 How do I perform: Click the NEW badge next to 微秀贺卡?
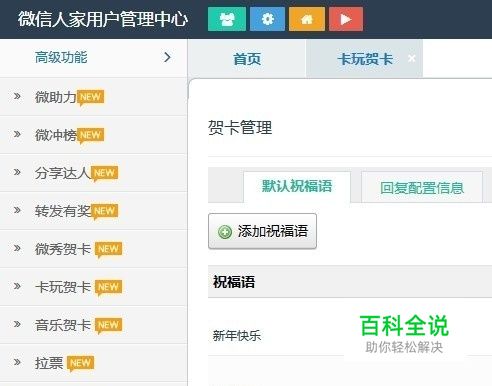pos(108,250)
